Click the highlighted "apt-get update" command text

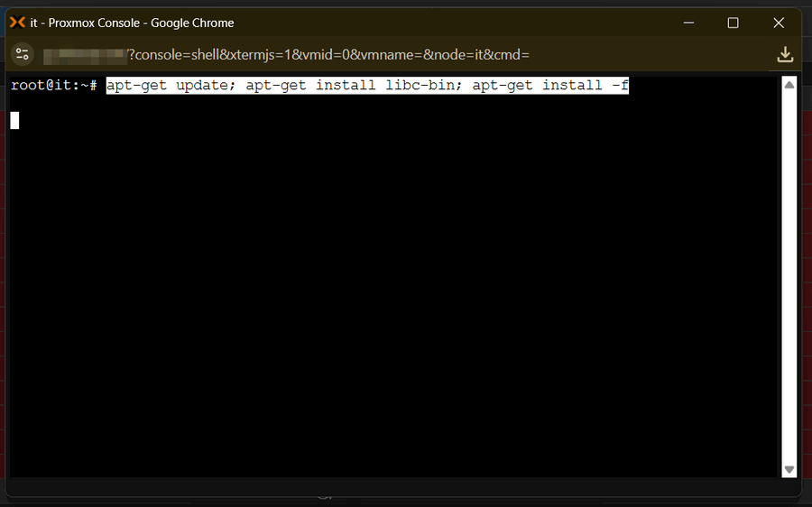click(168, 85)
